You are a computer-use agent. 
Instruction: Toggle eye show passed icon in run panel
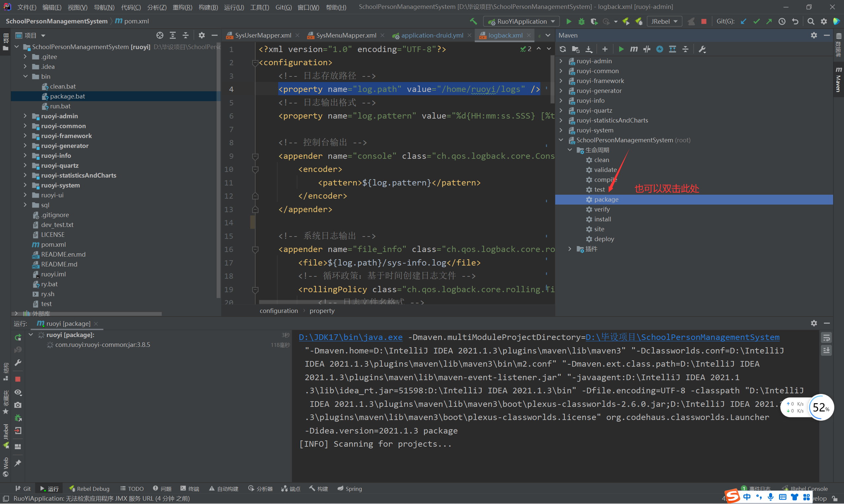[18, 392]
